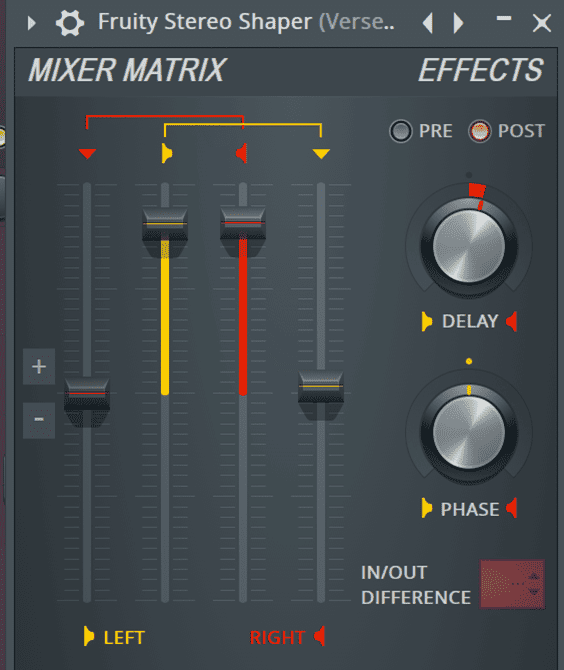The image size is (564, 670).
Task: Click yellow triangle marker above fourth fader
Action: pos(321,153)
